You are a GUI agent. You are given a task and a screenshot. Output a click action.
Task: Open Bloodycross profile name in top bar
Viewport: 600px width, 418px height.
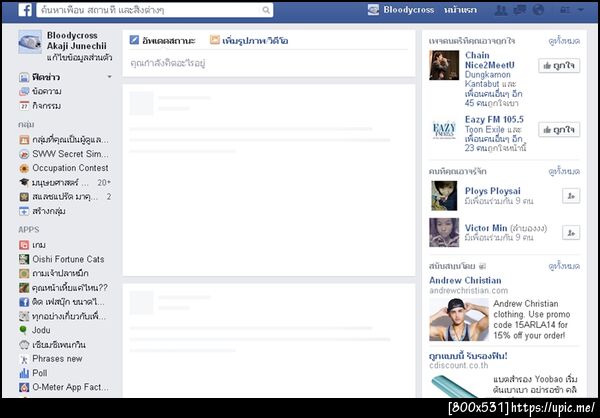409,10
